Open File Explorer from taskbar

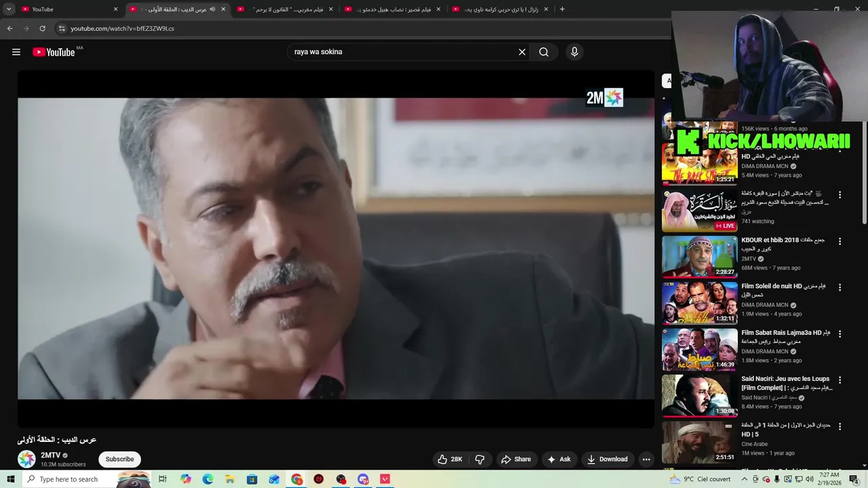[x=230, y=479]
